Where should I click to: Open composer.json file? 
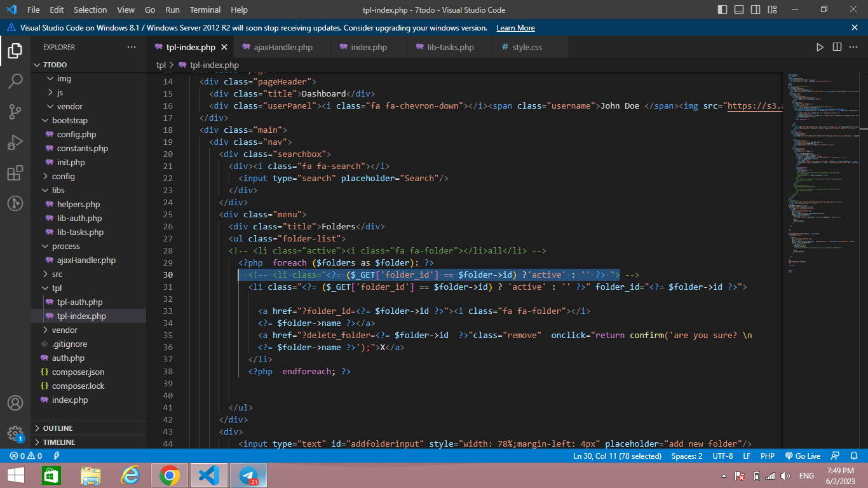tap(88, 372)
